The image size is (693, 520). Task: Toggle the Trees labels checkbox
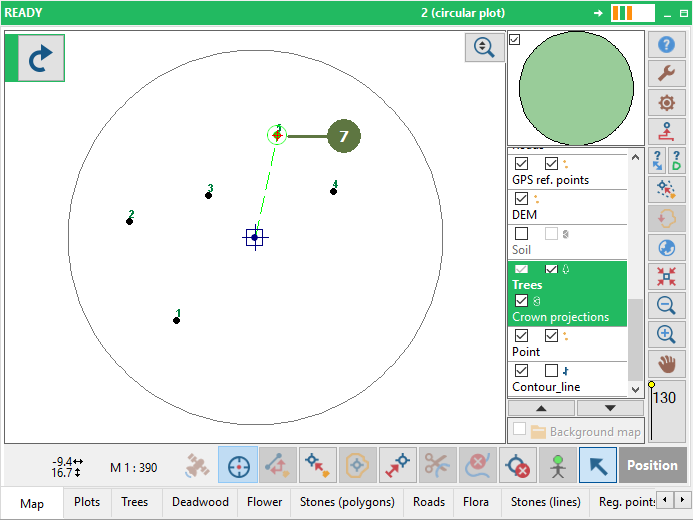[551, 269]
